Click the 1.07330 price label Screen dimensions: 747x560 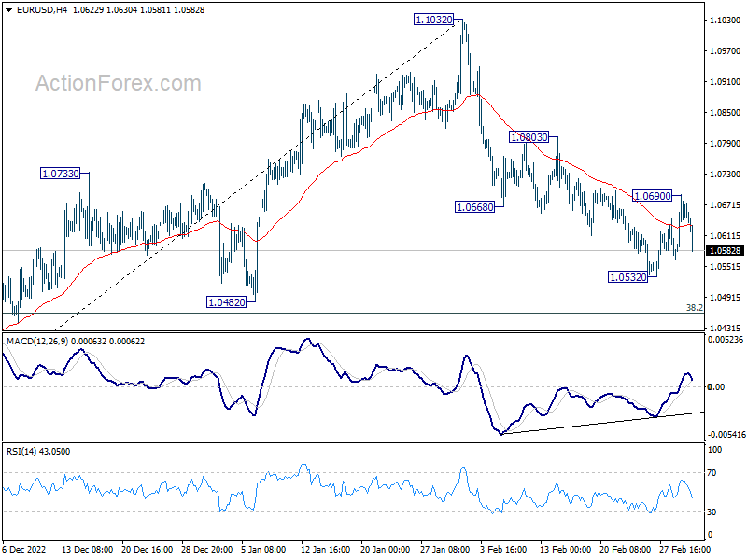point(60,174)
